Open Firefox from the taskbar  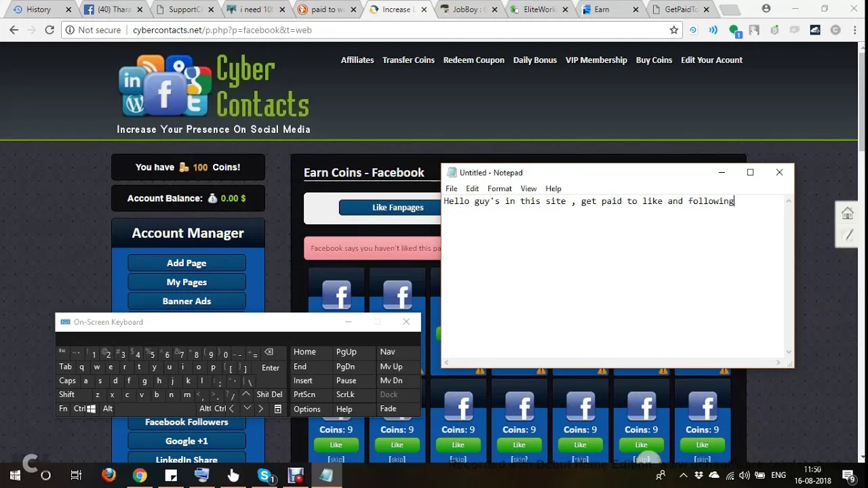click(108, 475)
